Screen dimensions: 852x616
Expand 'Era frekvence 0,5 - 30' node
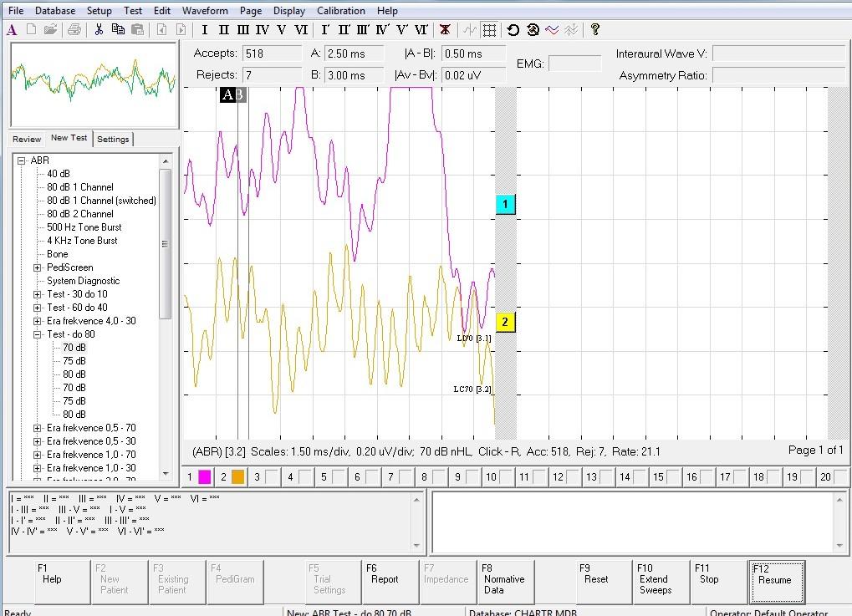point(37,441)
